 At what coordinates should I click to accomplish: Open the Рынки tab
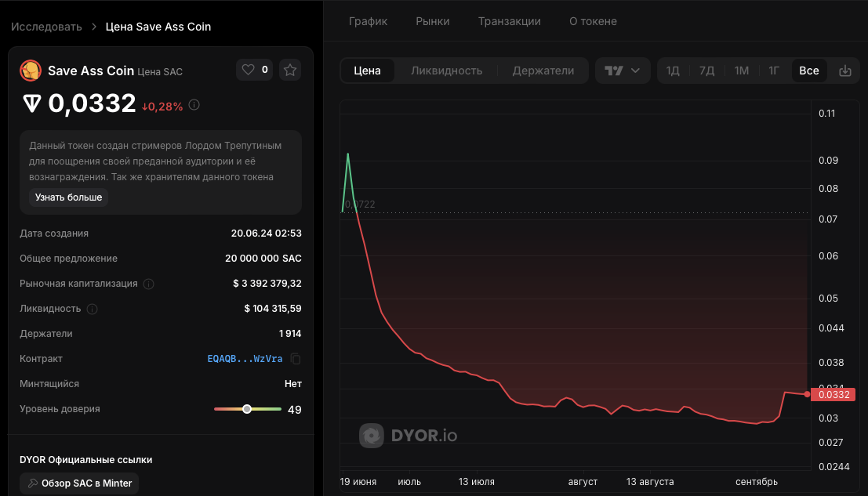[433, 21]
